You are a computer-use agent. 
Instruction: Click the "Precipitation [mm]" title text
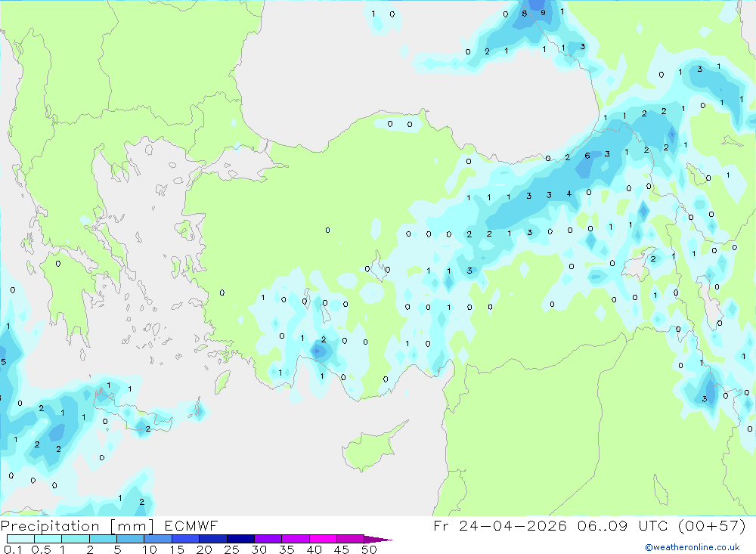pos(77,526)
